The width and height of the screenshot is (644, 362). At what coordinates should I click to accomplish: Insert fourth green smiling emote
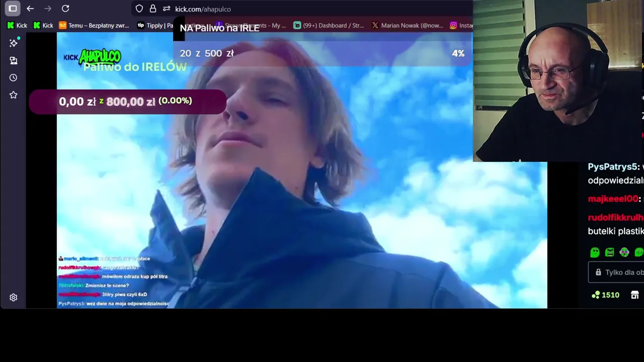(x=639, y=252)
